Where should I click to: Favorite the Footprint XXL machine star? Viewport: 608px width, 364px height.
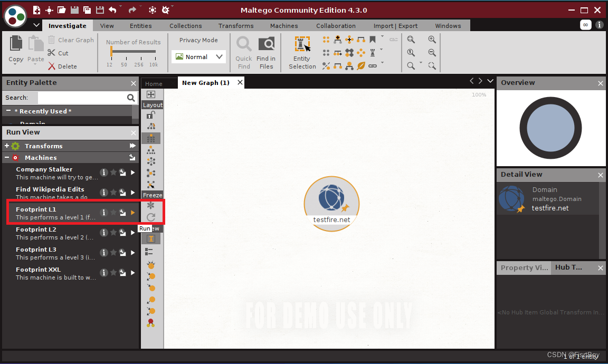113,273
